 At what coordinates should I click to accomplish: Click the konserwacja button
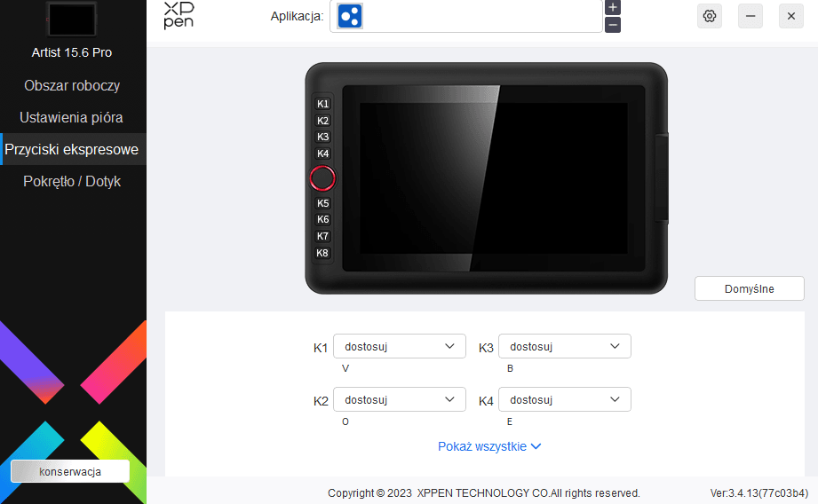point(70,471)
